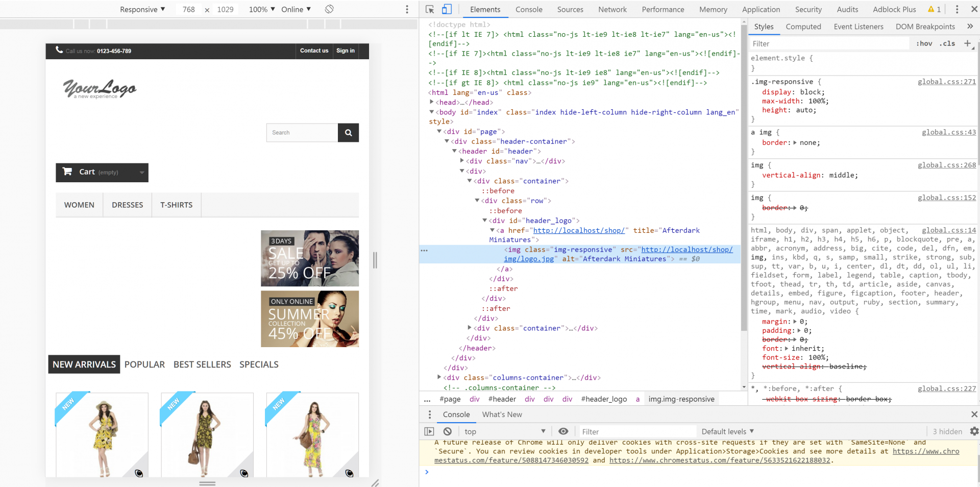Open quick view on third product

[349, 473]
